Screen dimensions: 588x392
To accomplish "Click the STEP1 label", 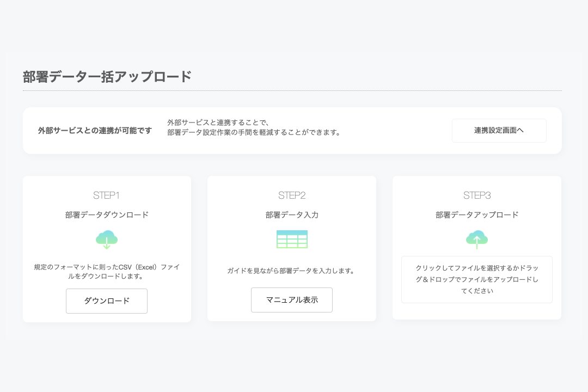I will coord(106,195).
